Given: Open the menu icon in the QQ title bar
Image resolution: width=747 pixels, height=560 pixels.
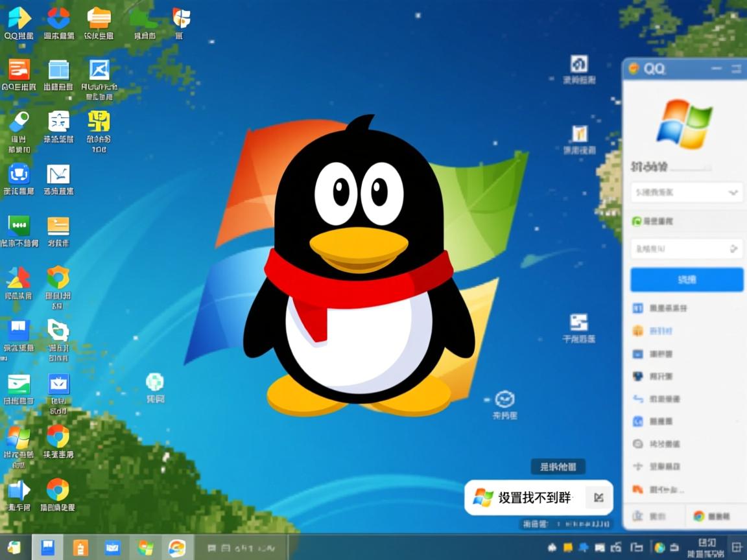Looking at the screenshot, I should point(737,69).
